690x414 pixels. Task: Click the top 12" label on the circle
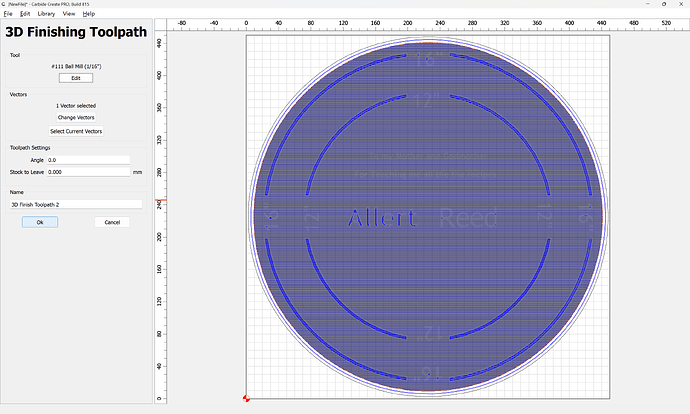428,101
